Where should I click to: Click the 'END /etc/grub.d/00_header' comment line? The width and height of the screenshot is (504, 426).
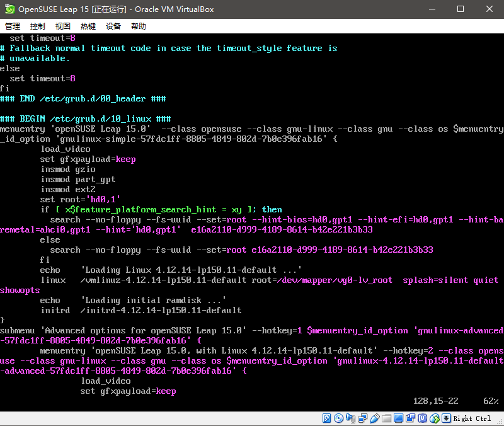point(83,99)
